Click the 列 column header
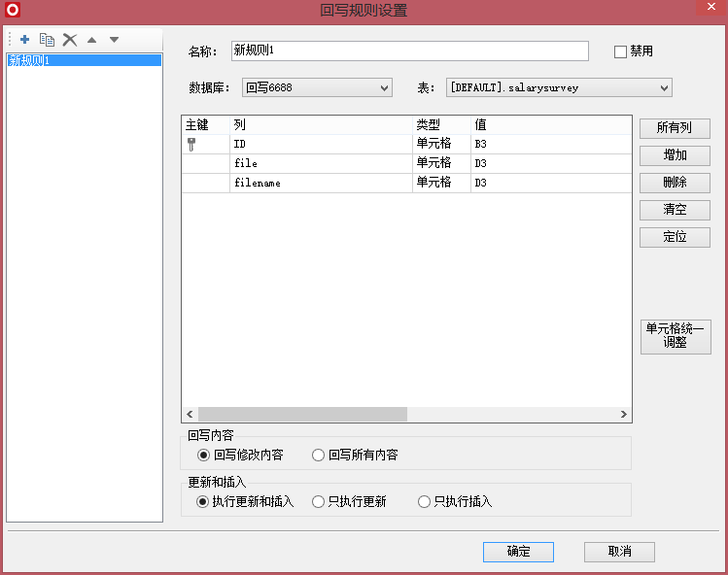The width and height of the screenshot is (728, 575). tap(321, 125)
